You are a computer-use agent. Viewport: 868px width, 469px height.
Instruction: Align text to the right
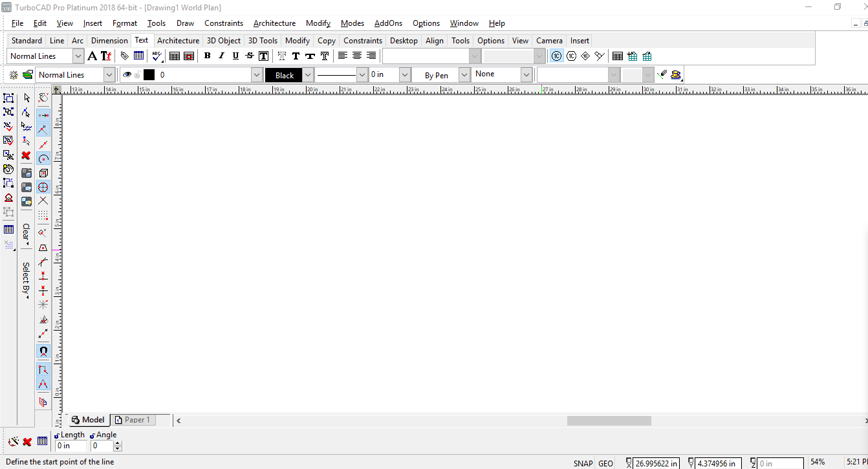[371, 56]
